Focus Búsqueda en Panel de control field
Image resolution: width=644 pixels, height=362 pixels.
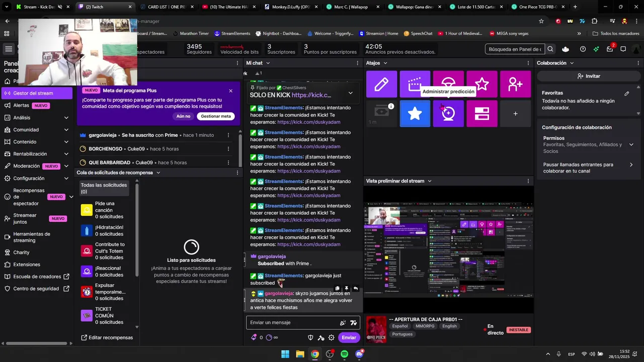(x=515, y=49)
